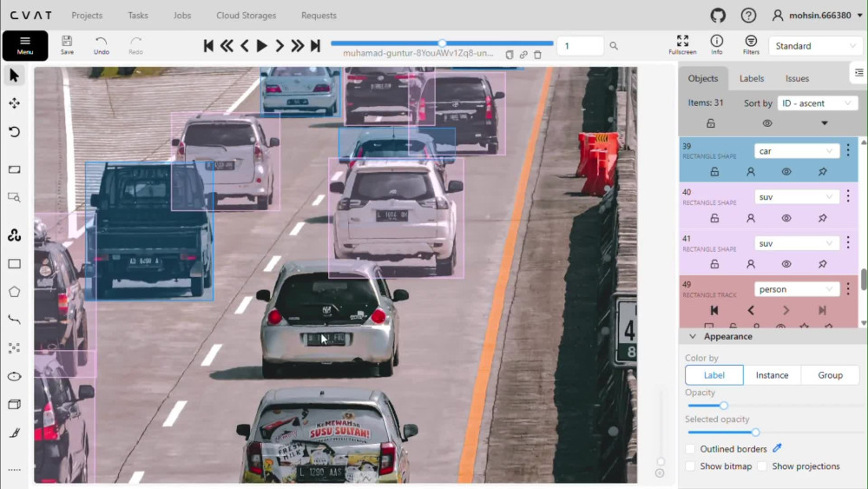Lock object 40 using its lock icon
This screenshot has width=868, height=489.
pos(714,218)
